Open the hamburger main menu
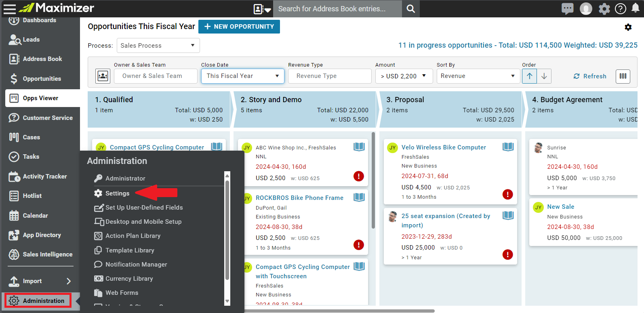The image size is (644, 313). [x=9, y=8]
